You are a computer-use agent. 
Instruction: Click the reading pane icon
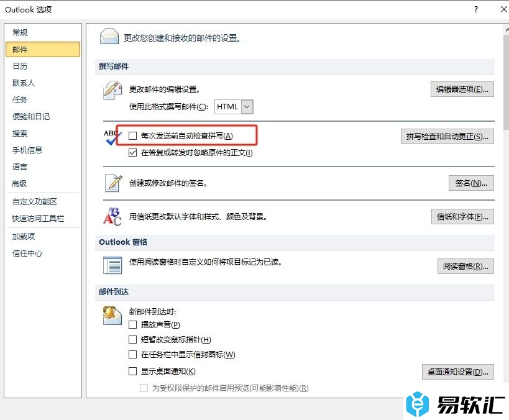pyautogui.click(x=112, y=265)
